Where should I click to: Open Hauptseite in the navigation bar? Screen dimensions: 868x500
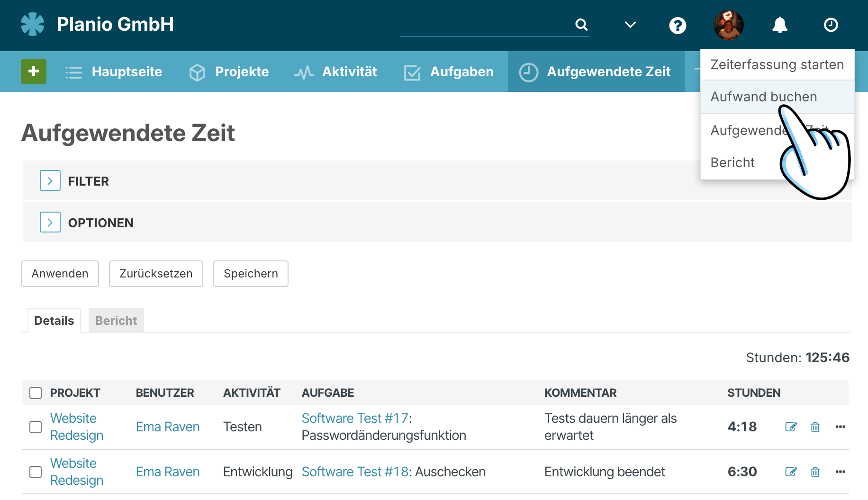pyautogui.click(x=114, y=71)
